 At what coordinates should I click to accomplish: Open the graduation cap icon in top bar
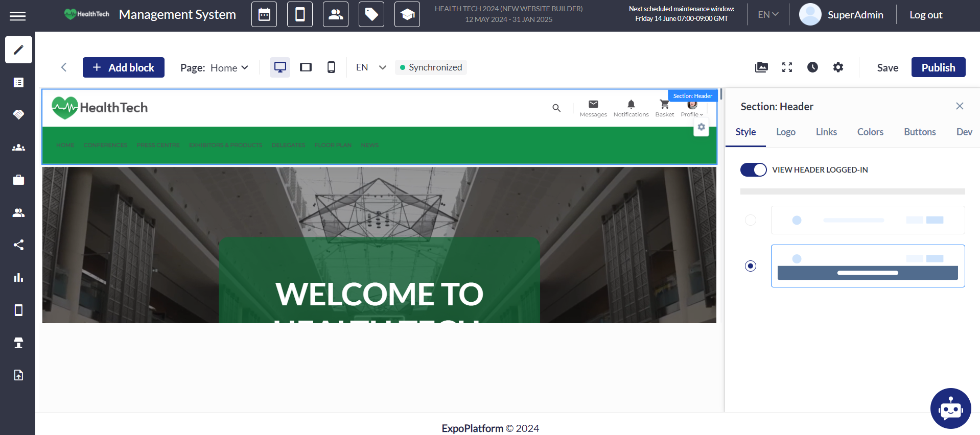point(407,14)
